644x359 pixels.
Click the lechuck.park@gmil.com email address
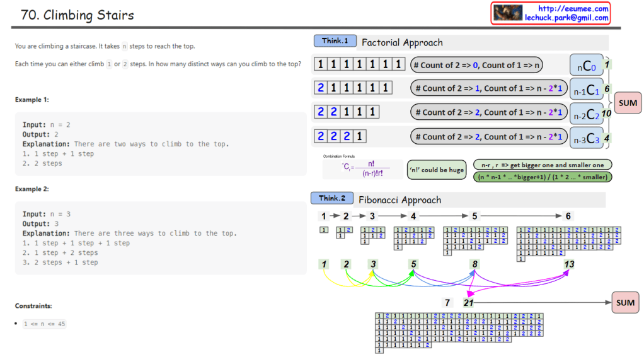coord(566,18)
